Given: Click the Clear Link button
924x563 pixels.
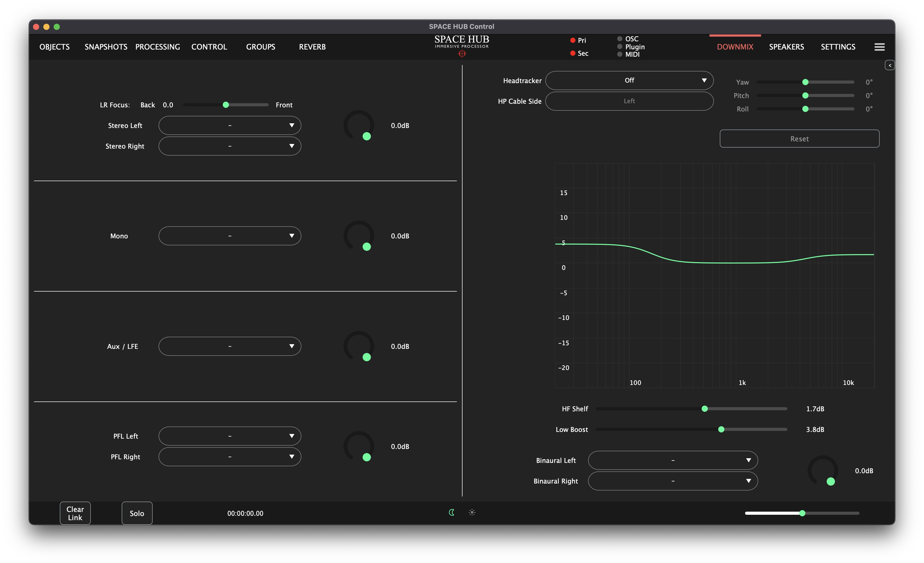Looking at the screenshot, I should pyautogui.click(x=75, y=513).
